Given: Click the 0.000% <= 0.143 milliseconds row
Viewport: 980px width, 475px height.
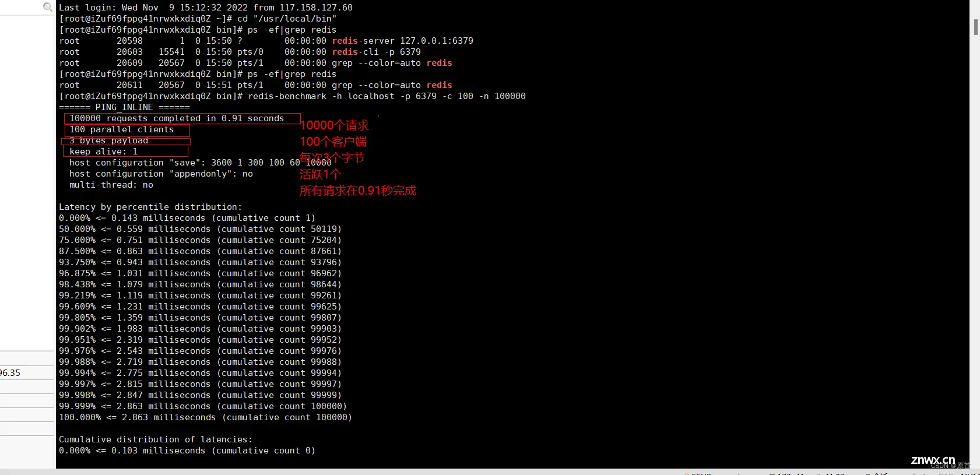Looking at the screenshot, I should coord(187,218).
